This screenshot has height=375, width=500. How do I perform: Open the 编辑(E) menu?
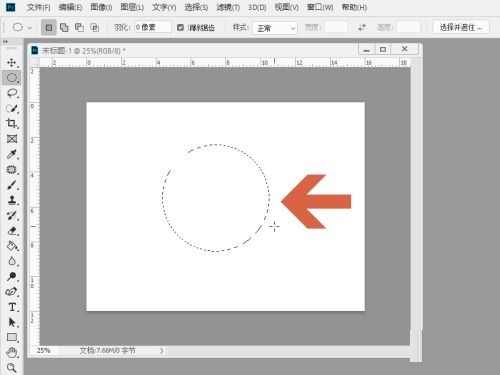pyautogui.click(x=70, y=7)
